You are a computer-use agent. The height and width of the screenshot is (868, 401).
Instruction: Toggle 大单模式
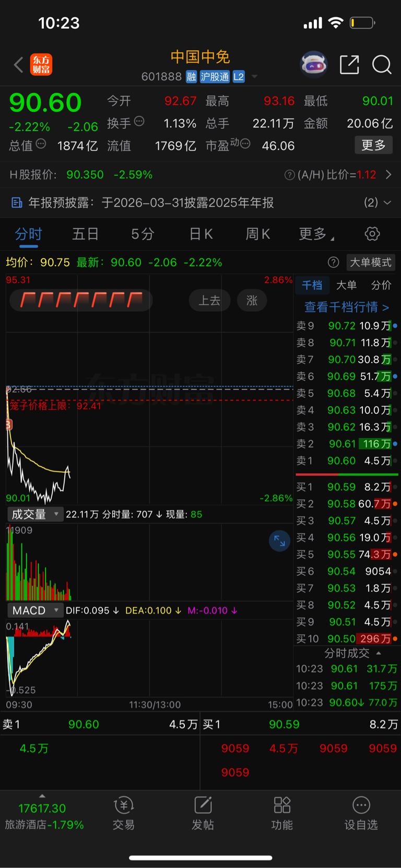click(x=370, y=262)
